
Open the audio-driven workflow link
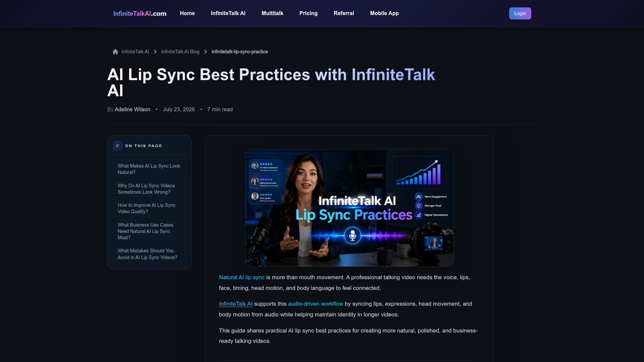(x=315, y=304)
